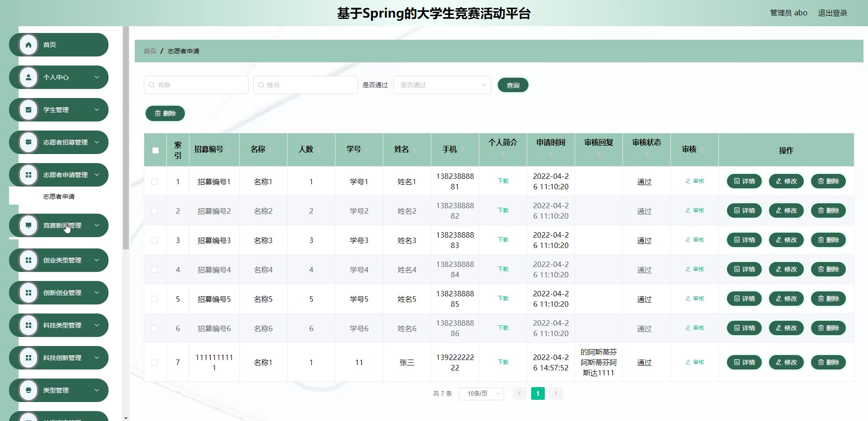The height and width of the screenshot is (421, 868).
Task: Click the sort arrows on 招募编号 column
Action: click(228, 150)
